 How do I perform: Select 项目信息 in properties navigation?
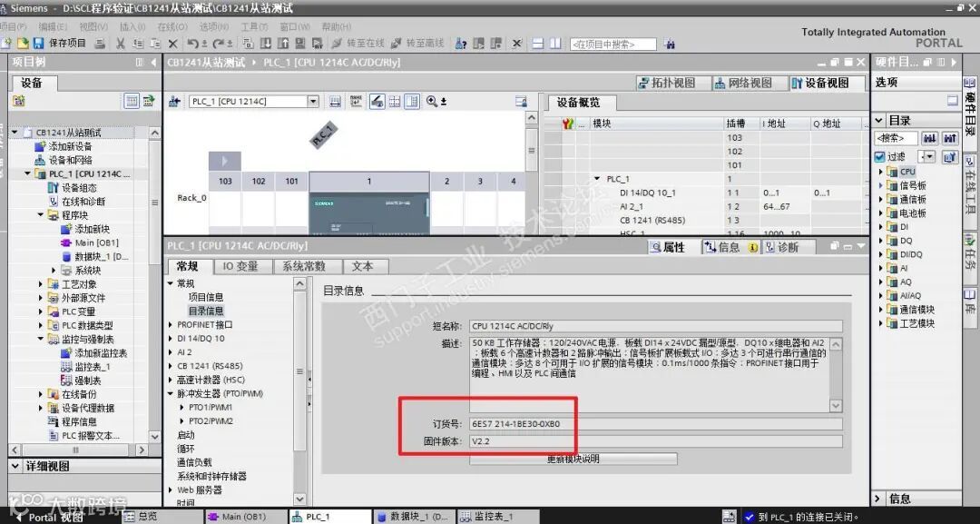tap(206, 297)
